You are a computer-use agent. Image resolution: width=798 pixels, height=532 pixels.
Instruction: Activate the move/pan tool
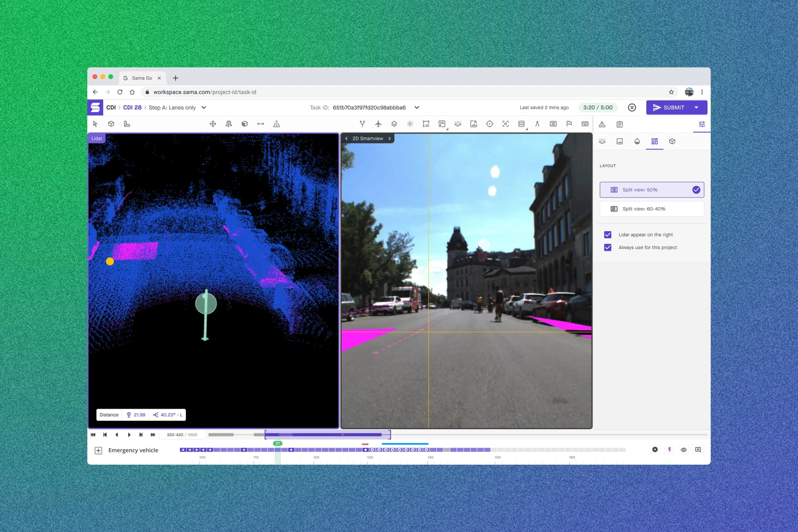[x=213, y=124]
